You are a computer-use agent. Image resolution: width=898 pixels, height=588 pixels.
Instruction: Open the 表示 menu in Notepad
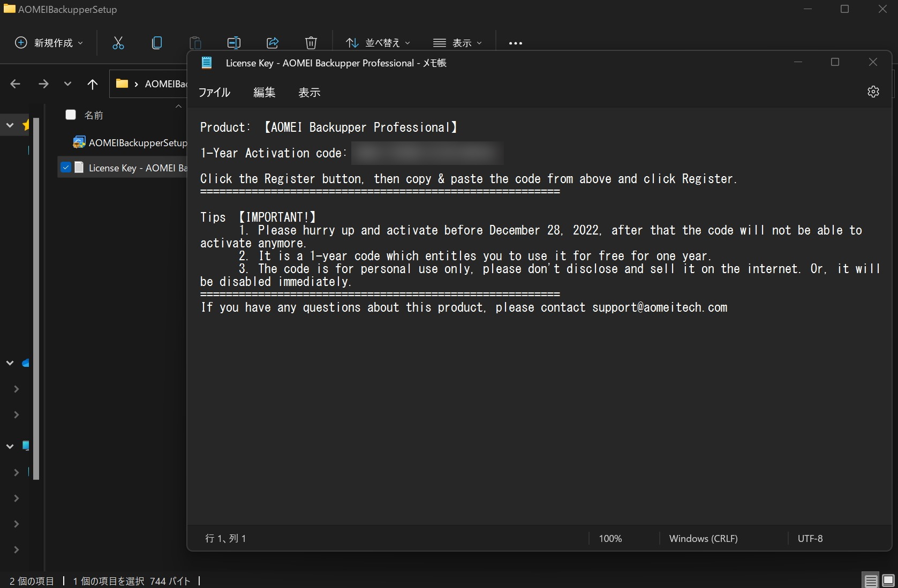click(310, 92)
